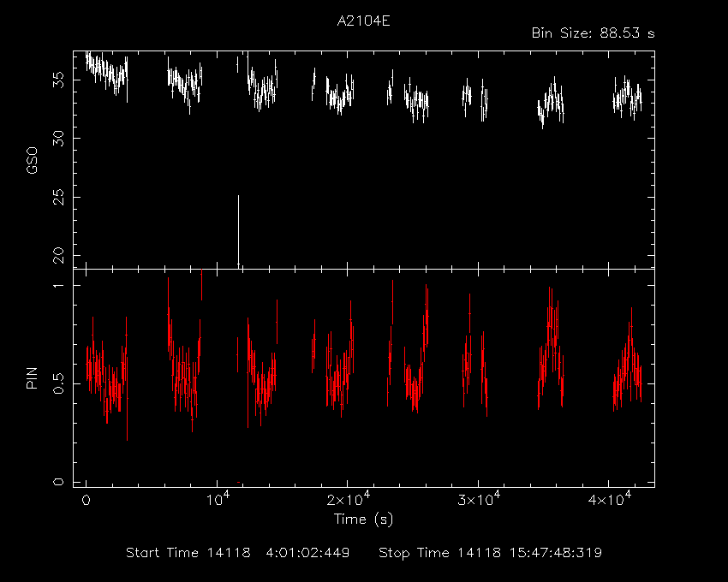Screen dimensions: 728x582
Task: Click the 30 tick label on GSO axis
Action: tap(58, 139)
